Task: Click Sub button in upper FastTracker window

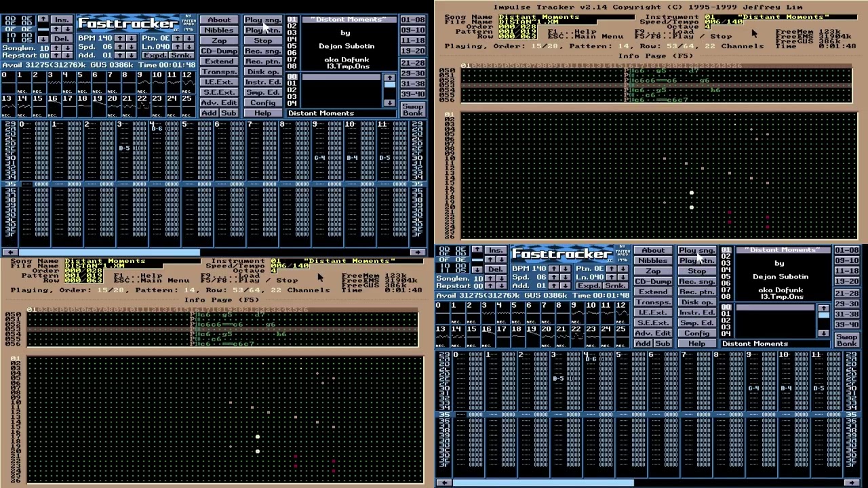Action: [x=229, y=113]
